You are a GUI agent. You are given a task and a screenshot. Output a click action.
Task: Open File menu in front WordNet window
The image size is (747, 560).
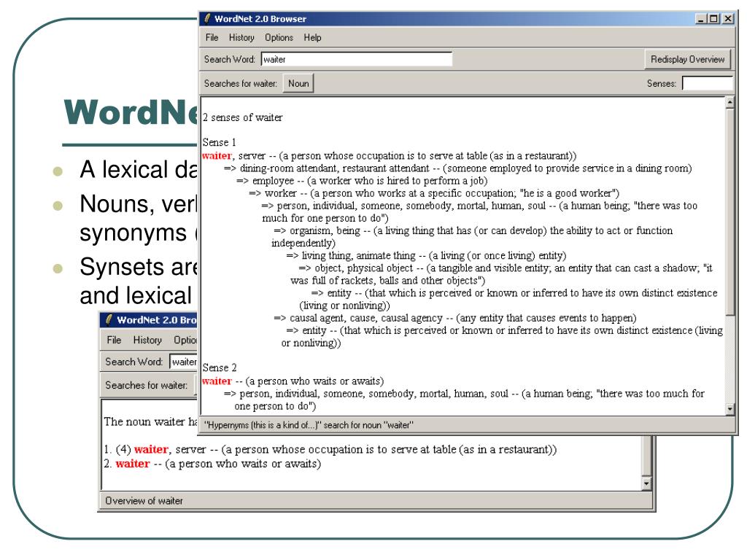(212, 38)
